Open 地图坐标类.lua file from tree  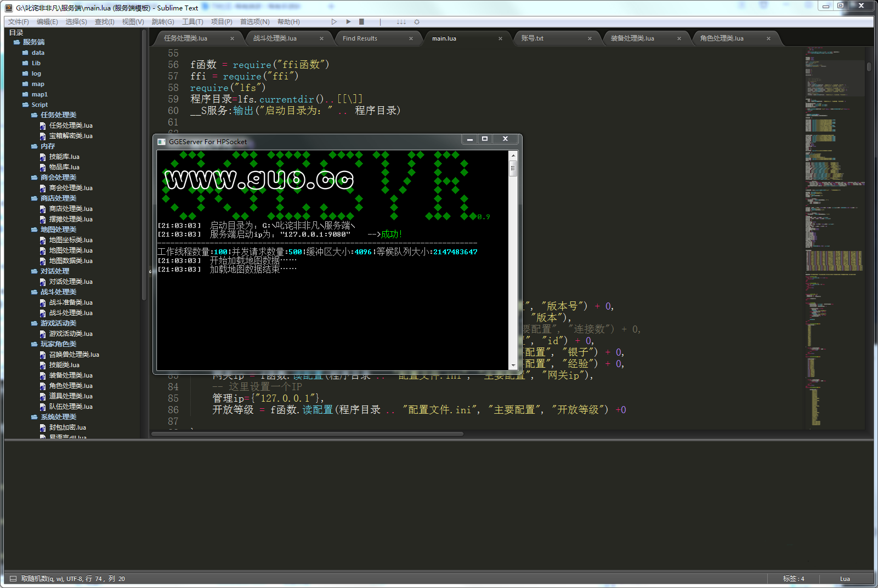pyautogui.click(x=71, y=240)
